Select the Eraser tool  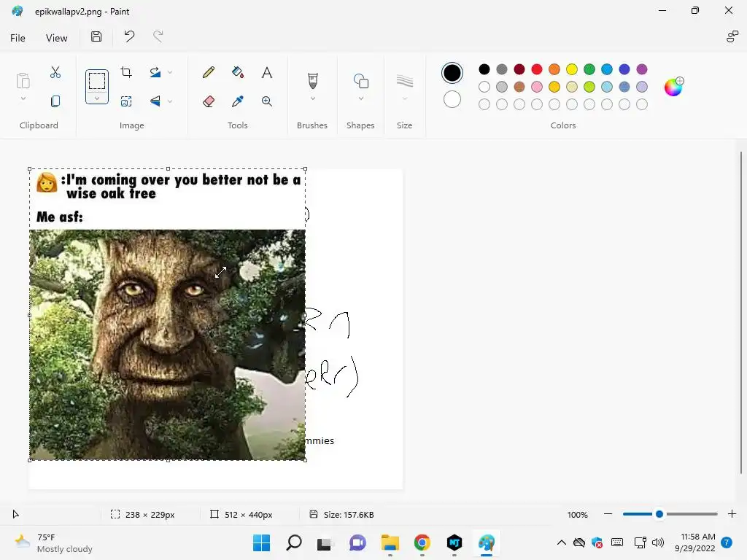pos(208,101)
